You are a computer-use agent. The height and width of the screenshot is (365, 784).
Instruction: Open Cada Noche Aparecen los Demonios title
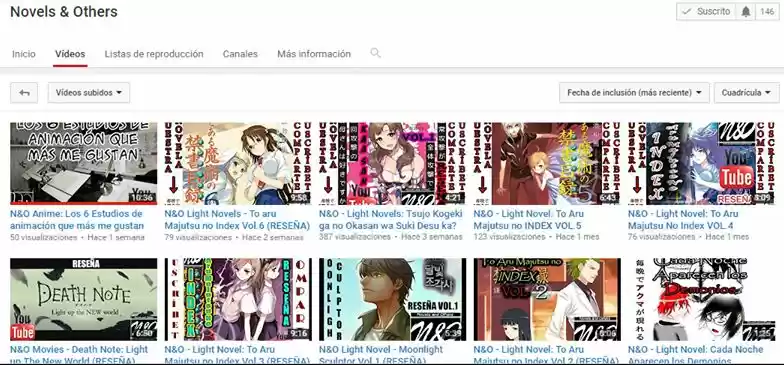[696, 354]
